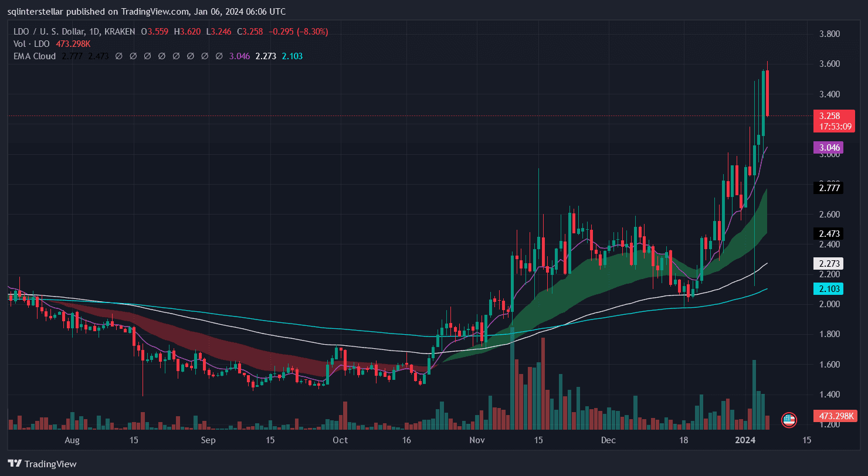Select the Vol · LDO indicator legend
Image resolution: width=868 pixels, height=476 pixels.
coord(30,44)
